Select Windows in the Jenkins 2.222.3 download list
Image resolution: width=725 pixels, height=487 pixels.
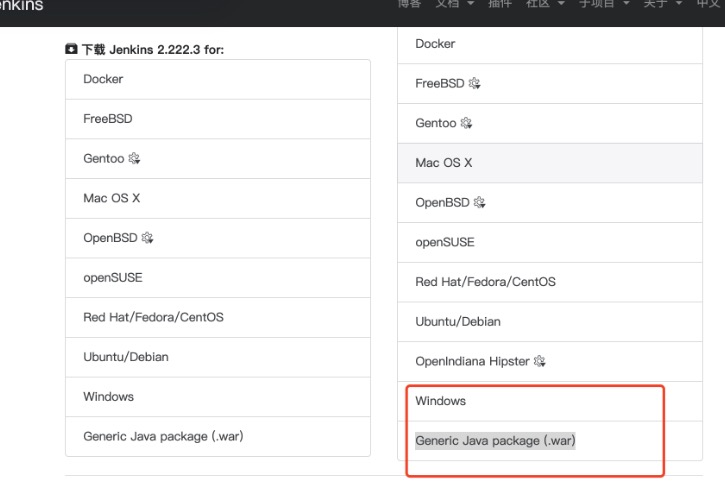(x=218, y=397)
